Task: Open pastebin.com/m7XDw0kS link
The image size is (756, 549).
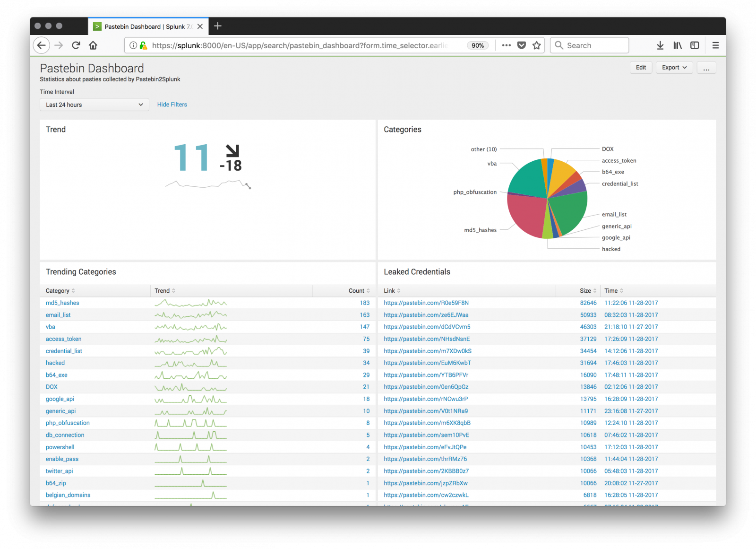Action: (x=428, y=351)
